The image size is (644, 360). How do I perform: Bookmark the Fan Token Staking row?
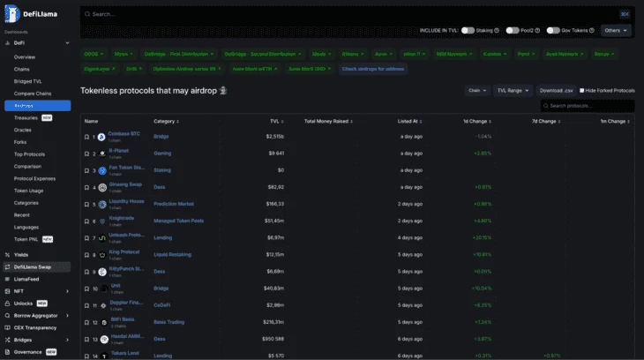tap(86, 170)
